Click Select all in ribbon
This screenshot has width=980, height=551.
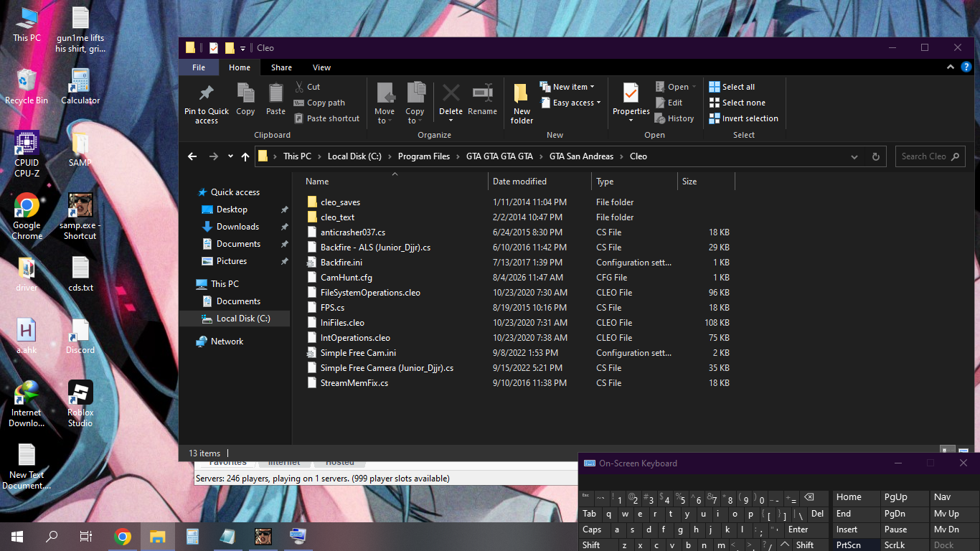tap(732, 87)
